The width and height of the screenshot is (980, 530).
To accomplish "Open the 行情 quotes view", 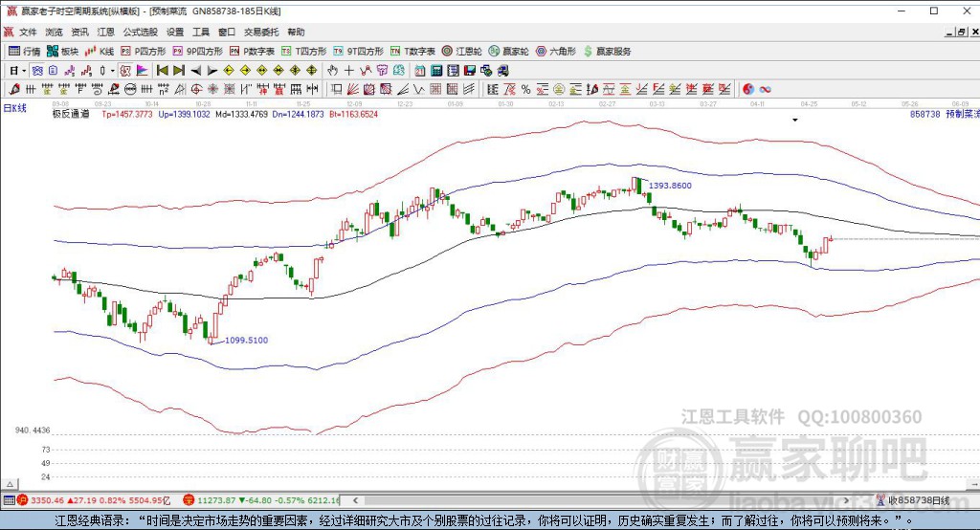I will [x=24, y=52].
